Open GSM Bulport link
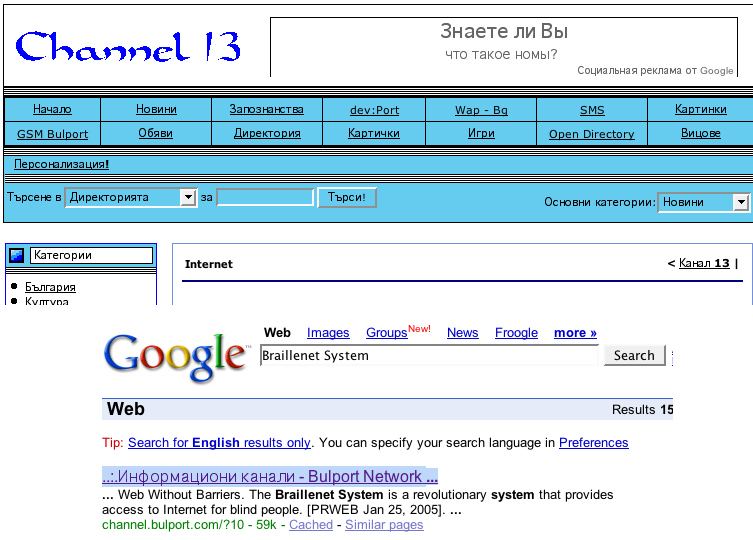Image resolution: width=753 pixels, height=540 pixels. 52,134
